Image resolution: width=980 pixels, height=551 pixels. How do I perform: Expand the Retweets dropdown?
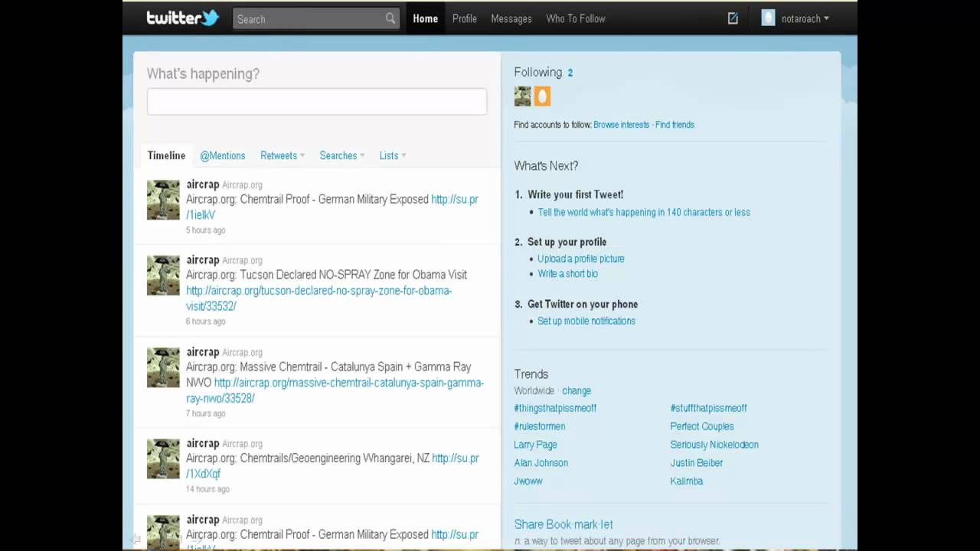pyautogui.click(x=283, y=155)
